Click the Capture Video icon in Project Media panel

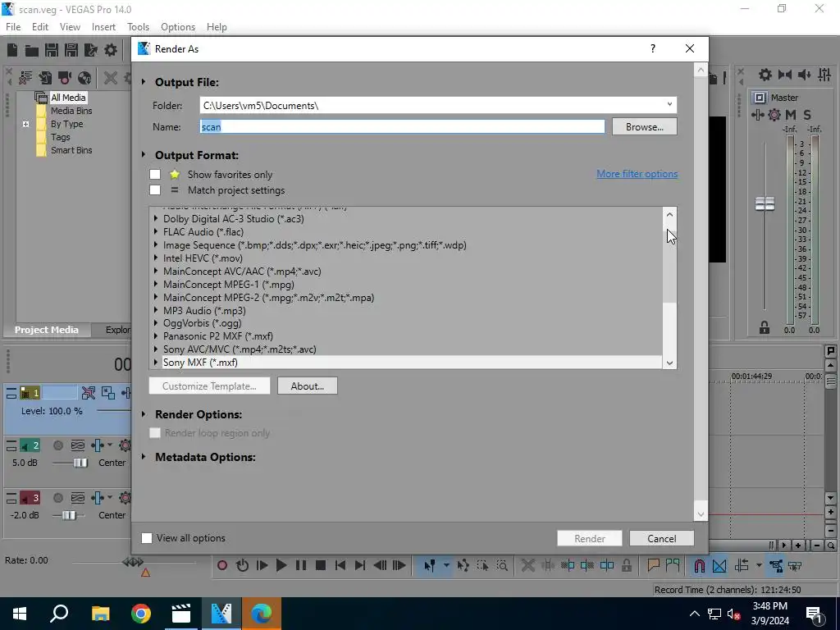[x=65, y=78]
